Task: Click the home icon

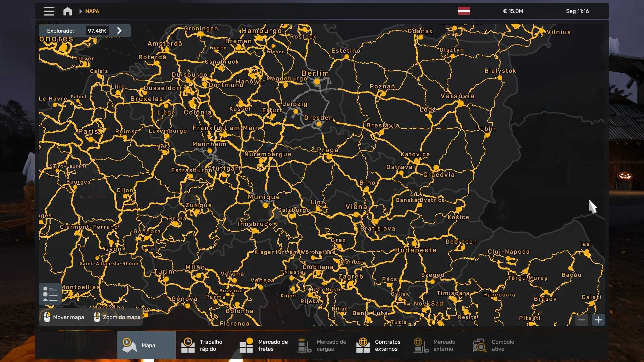Action: click(x=67, y=11)
